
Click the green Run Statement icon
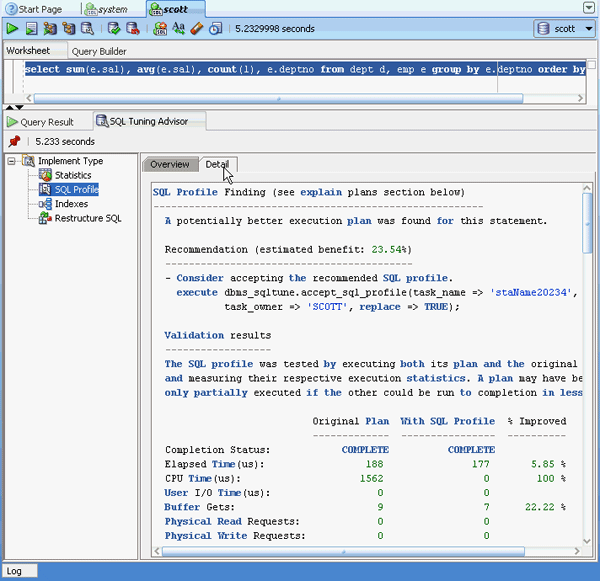point(13,29)
